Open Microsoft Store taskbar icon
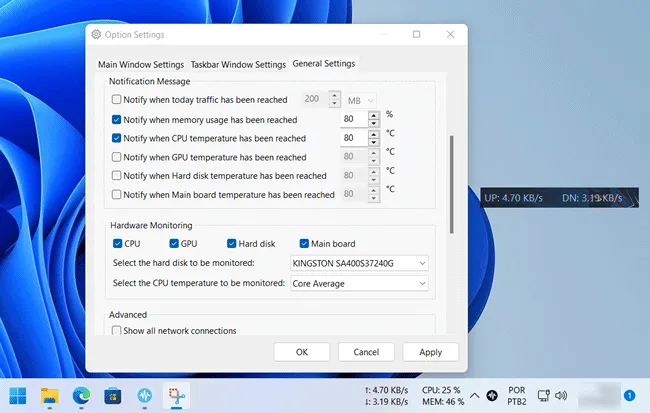 click(113, 396)
